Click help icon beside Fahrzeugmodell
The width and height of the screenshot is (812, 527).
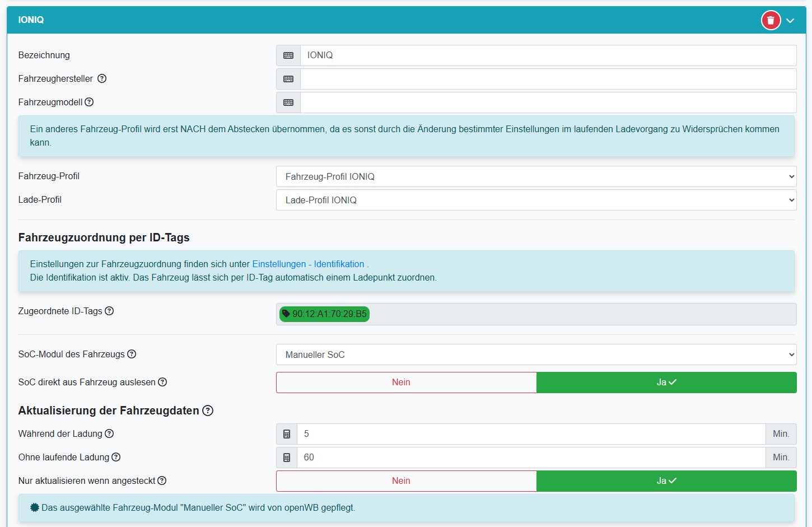pos(89,102)
